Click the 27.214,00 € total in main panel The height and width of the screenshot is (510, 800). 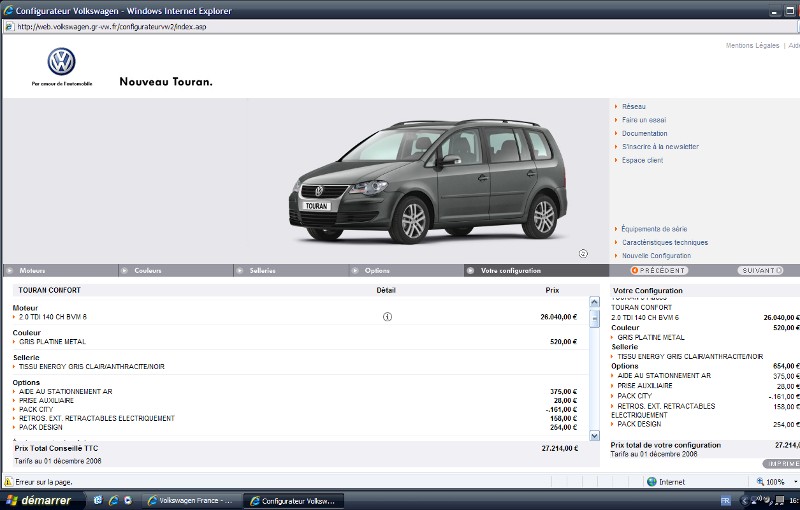pos(559,448)
